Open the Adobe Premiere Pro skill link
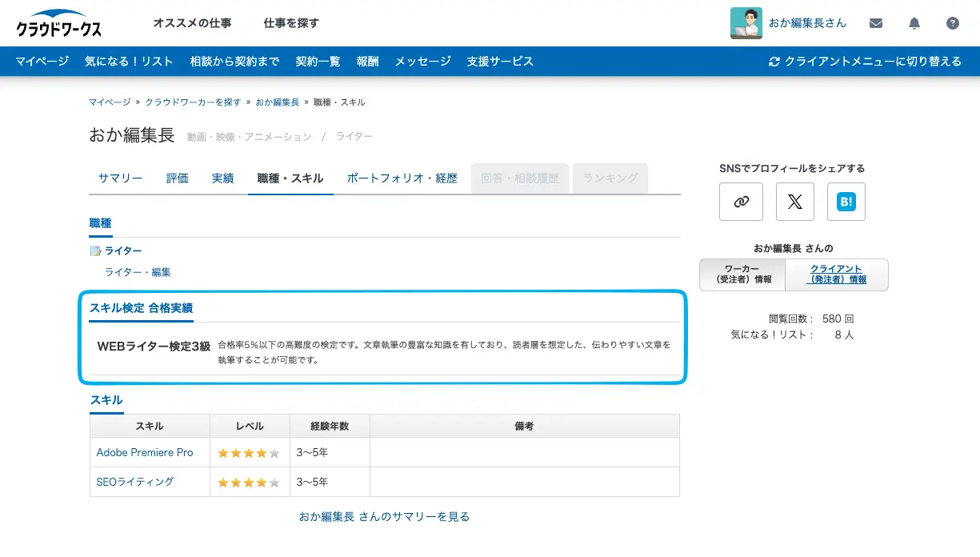 145,452
